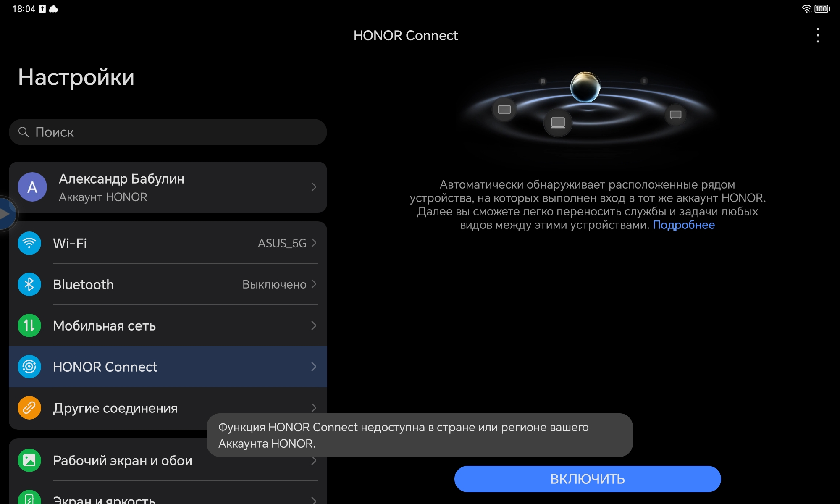840x504 pixels.
Task: Tap the floating play arrow bubble at left edge
Action: (6, 214)
